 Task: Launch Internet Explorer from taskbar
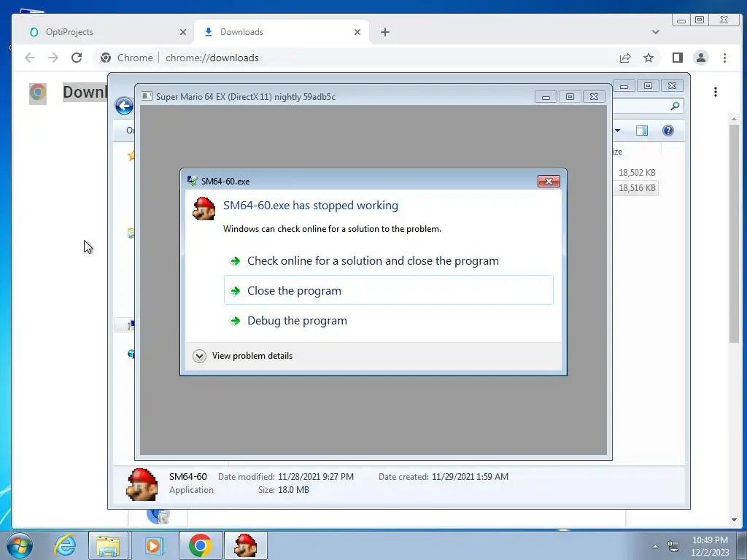65,545
